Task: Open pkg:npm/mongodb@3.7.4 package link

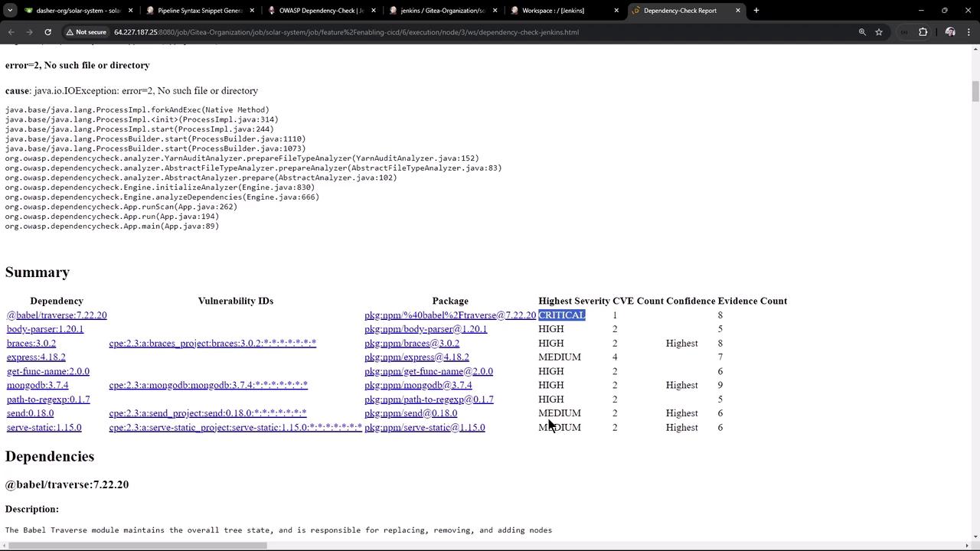Action: tap(418, 385)
